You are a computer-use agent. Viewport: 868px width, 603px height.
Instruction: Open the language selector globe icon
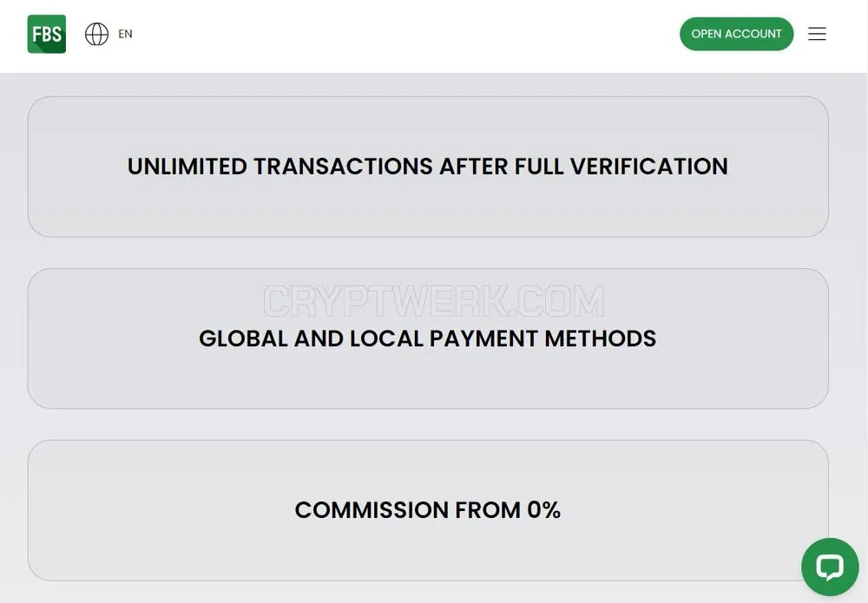[x=96, y=34]
